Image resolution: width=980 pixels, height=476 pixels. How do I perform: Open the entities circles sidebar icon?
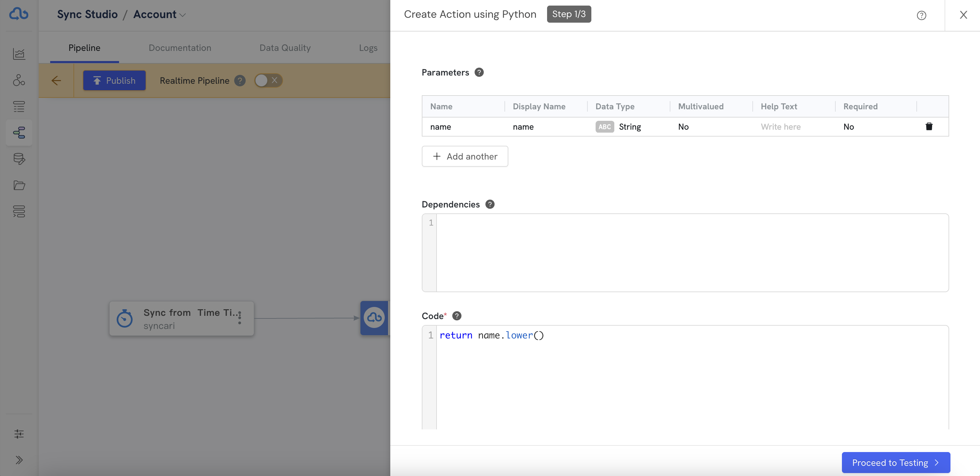click(19, 80)
